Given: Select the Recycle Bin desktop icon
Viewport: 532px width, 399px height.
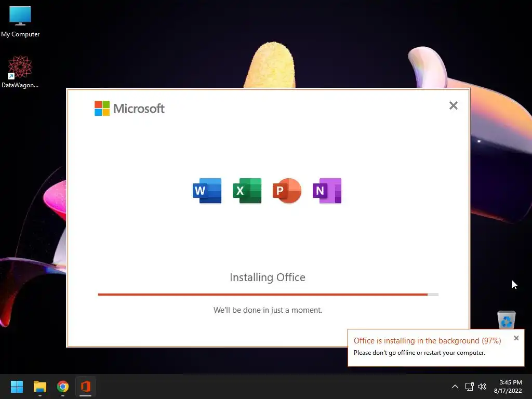Looking at the screenshot, I should click(506, 320).
